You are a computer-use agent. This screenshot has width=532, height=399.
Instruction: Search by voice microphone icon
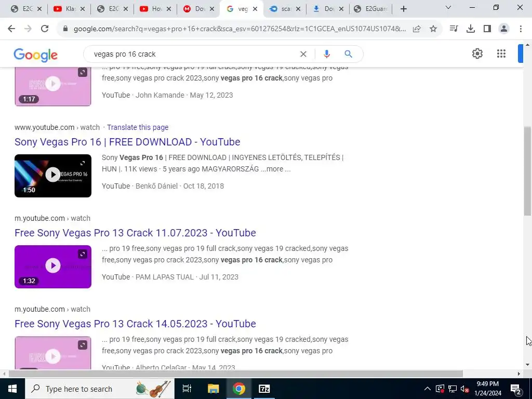tap(327, 54)
